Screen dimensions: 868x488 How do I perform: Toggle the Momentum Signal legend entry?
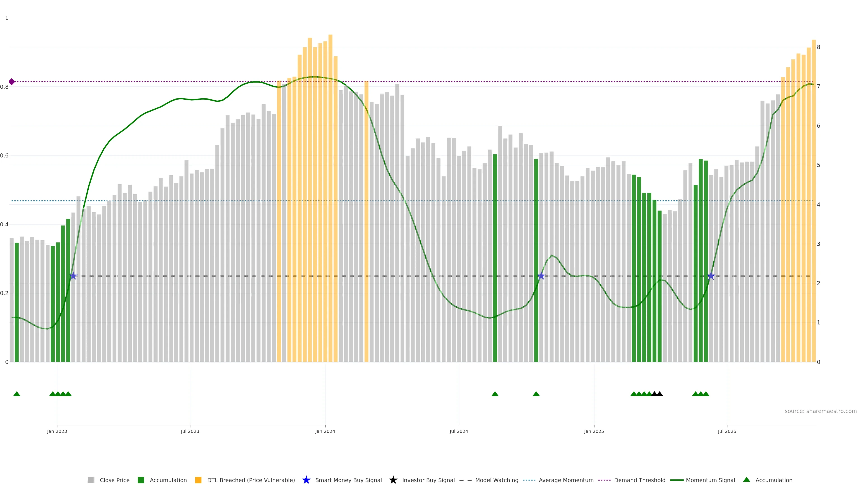[710, 480]
